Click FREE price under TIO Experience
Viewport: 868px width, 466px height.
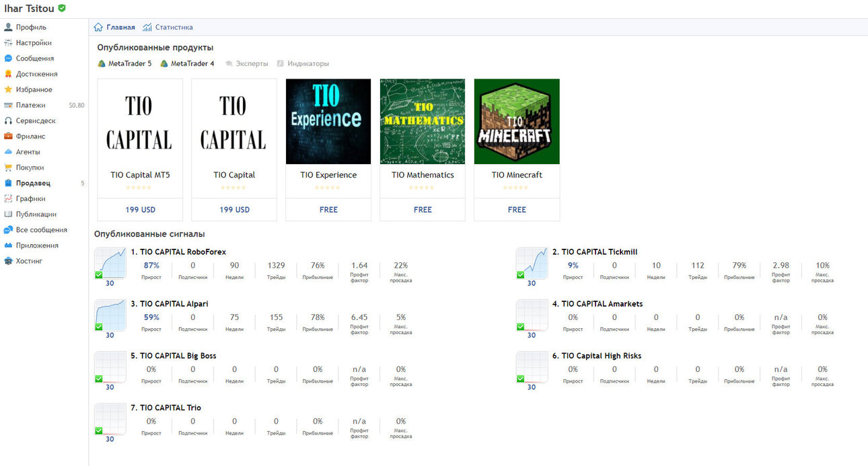328,210
